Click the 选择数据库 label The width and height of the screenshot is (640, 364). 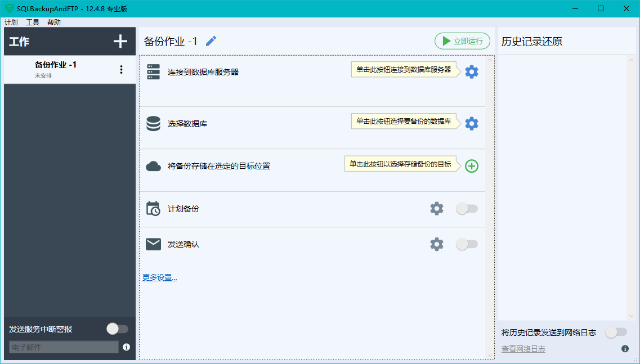pos(187,124)
